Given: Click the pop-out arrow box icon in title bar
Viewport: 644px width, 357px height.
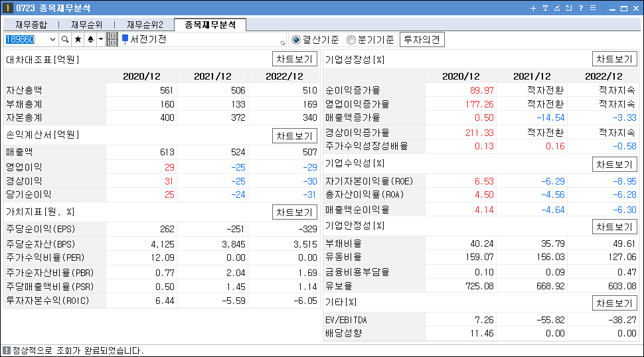Looking at the screenshot, I should (x=569, y=8).
